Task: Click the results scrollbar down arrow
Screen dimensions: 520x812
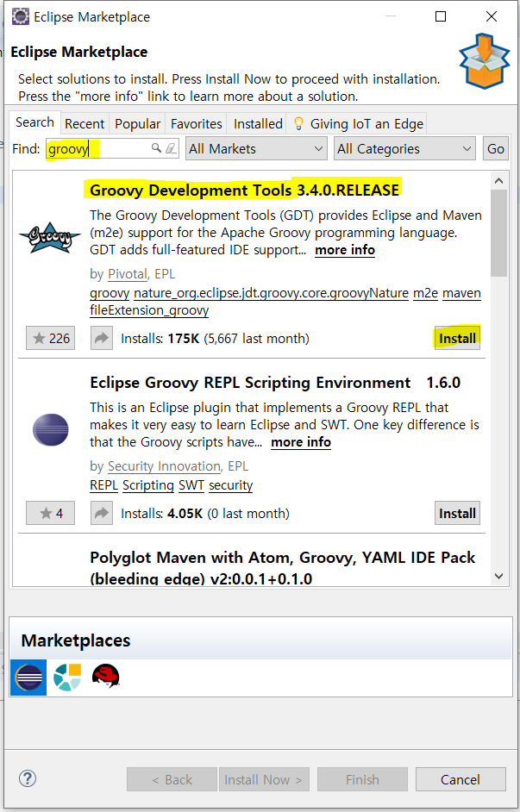Action: point(498,575)
